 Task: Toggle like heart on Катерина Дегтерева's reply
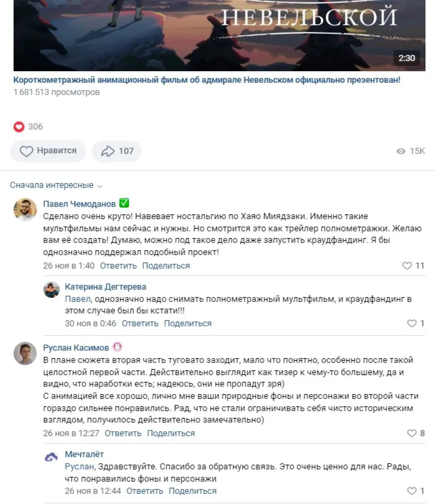(412, 323)
